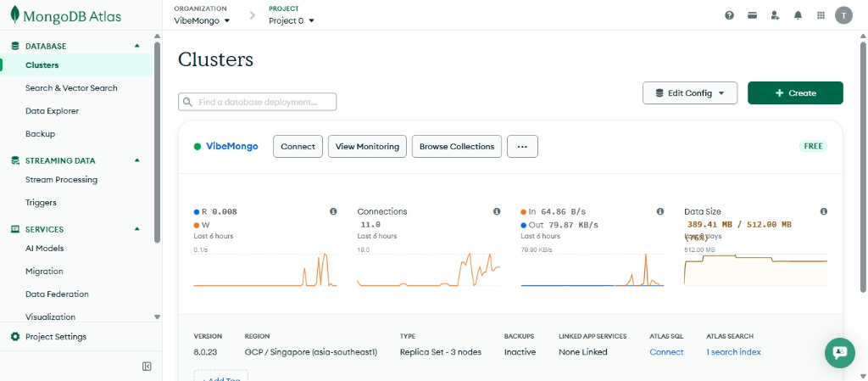The height and width of the screenshot is (381, 868).
Task: Open the VibeMongo cluster name link
Action: click(232, 147)
